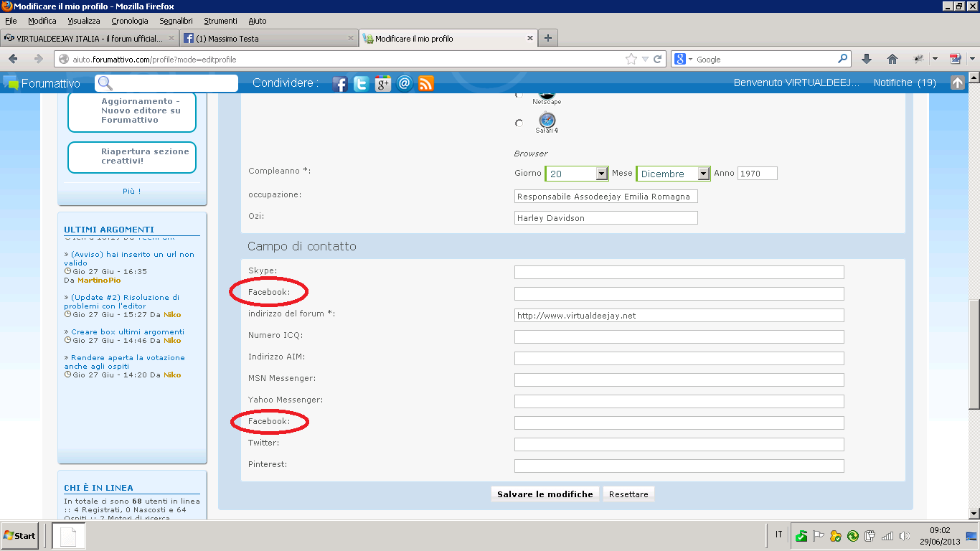This screenshot has height=551, width=980.
Task: Open the URL history dropdown arrow
Action: click(x=646, y=59)
